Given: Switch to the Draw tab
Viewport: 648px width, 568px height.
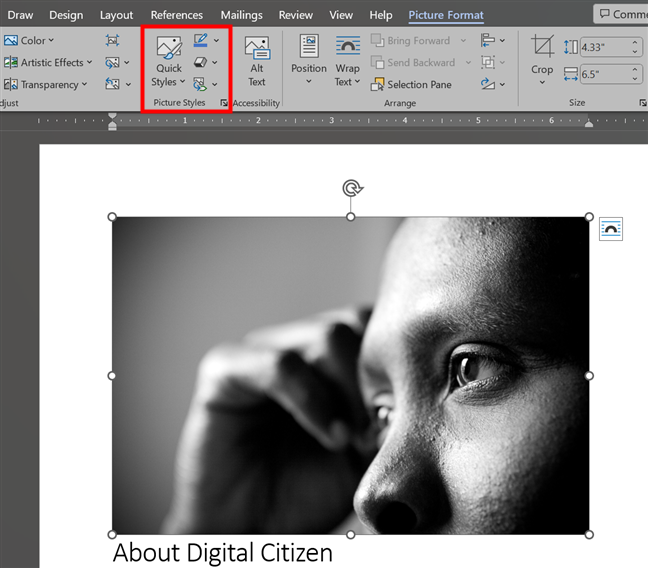Looking at the screenshot, I should [20, 15].
